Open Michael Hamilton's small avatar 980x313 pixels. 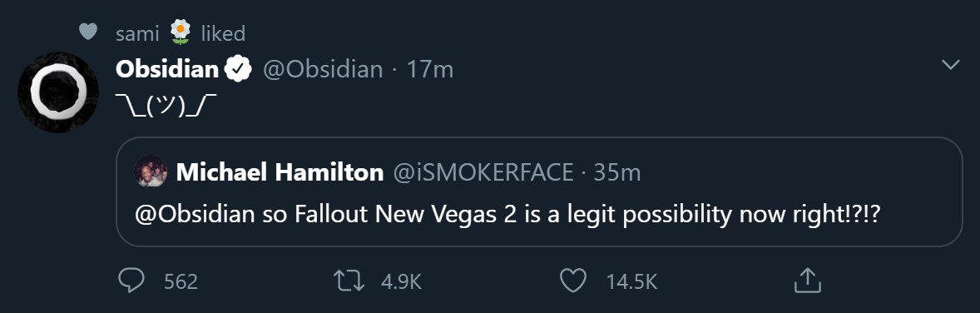coord(151,171)
